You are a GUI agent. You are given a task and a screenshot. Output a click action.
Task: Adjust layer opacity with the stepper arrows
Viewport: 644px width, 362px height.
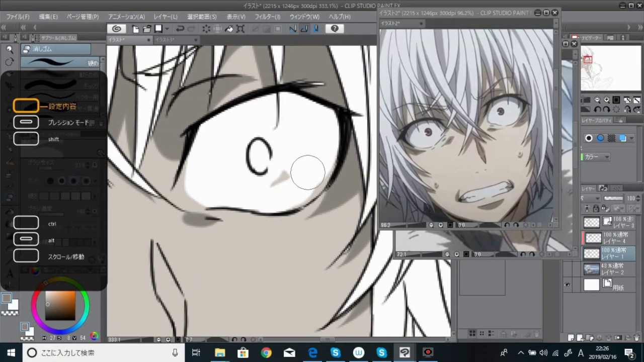(638, 198)
